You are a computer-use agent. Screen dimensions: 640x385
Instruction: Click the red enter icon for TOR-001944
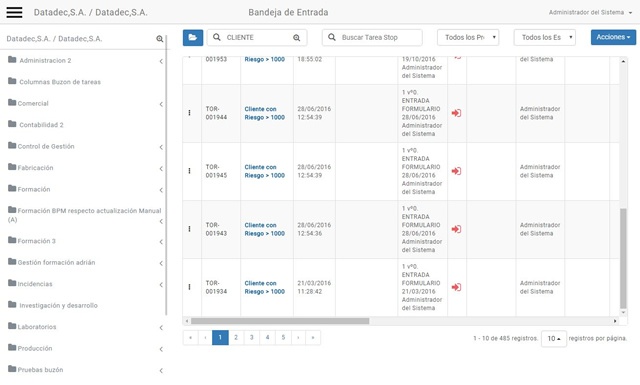coord(456,113)
